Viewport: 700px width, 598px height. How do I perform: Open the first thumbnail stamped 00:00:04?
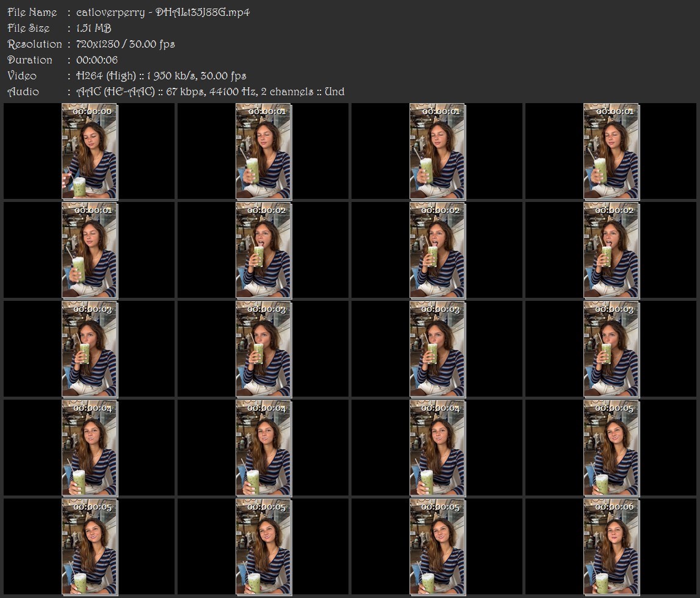point(89,448)
